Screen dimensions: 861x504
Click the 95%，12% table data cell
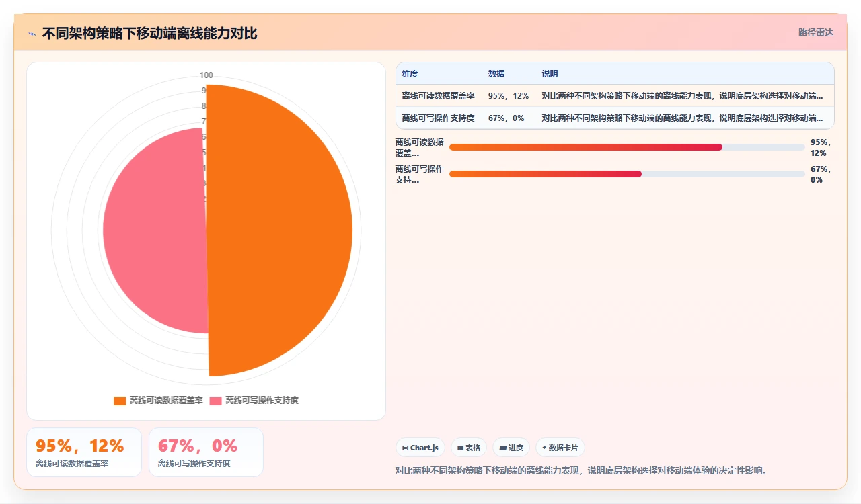[509, 96]
